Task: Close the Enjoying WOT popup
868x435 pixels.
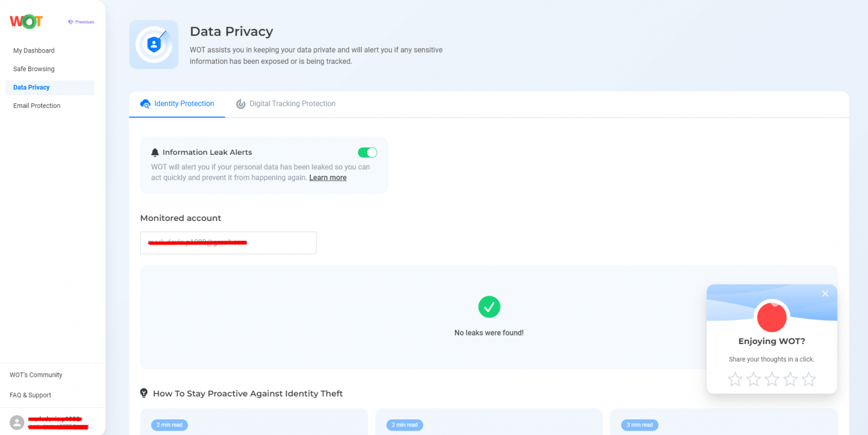Action: point(825,293)
